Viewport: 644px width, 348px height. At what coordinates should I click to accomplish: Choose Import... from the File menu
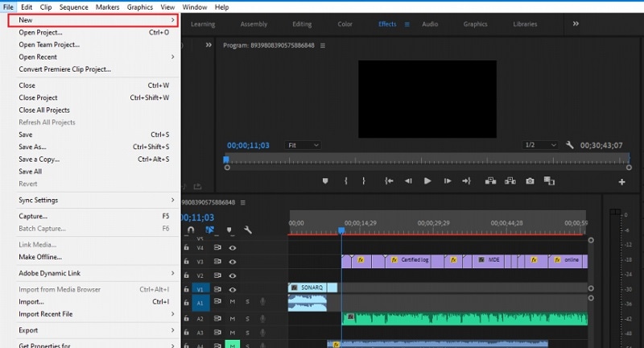pos(31,302)
